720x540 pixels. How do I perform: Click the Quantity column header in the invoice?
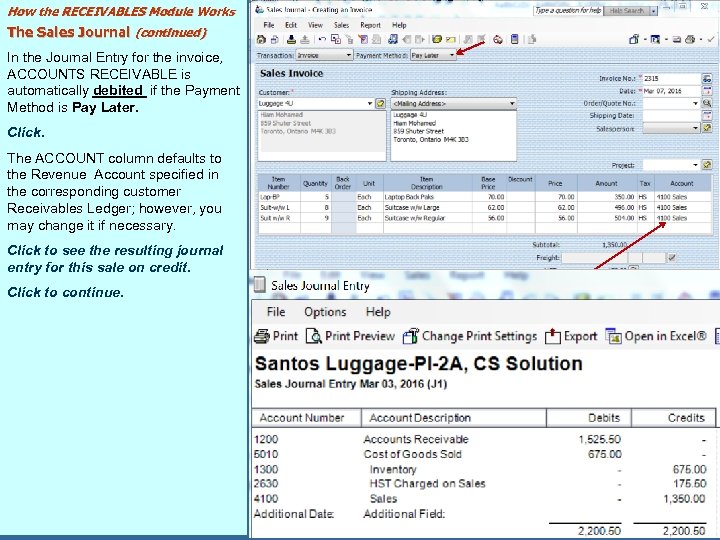click(x=315, y=183)
